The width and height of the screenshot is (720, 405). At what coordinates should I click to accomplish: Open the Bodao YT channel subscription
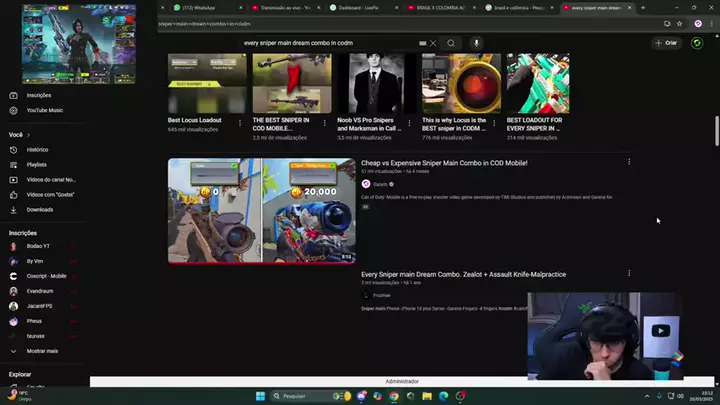point(38,246)
